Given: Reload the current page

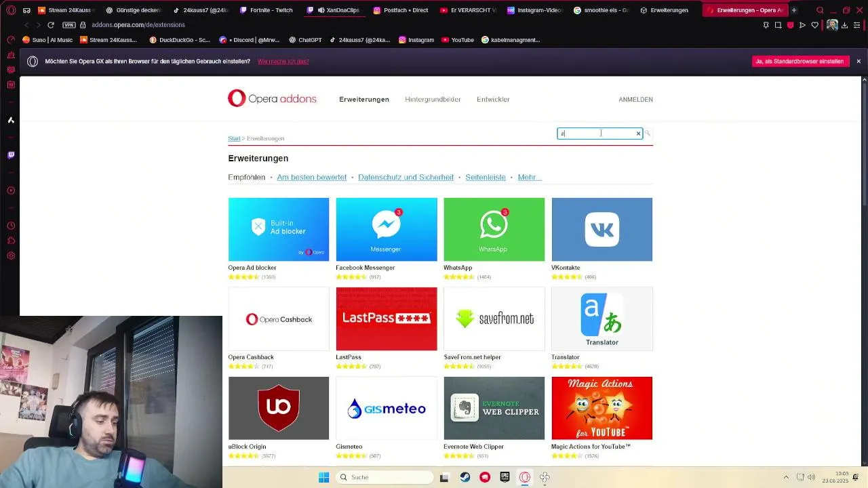Looking at the screenshot, I should click(x=50, y=25).
